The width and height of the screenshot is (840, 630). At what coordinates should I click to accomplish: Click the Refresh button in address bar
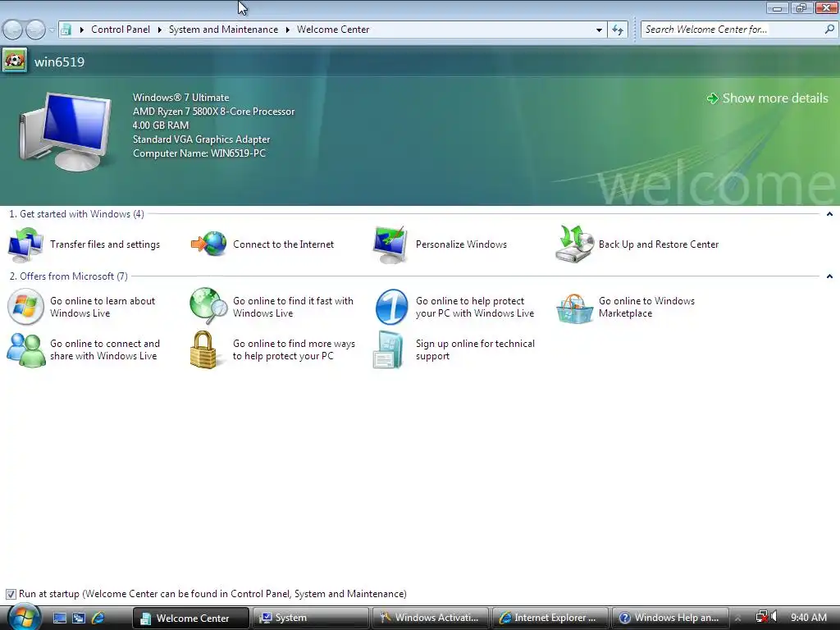pos(618,30)
